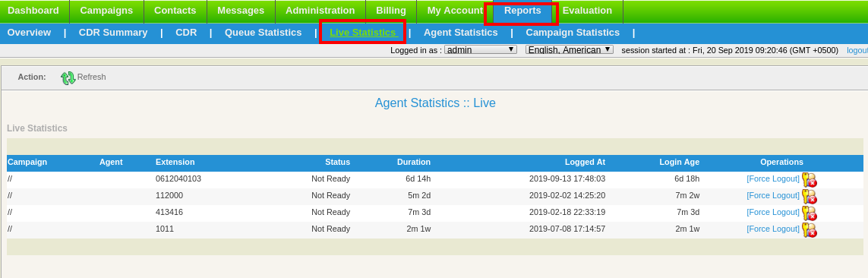Open the Contacts menu

click(x=175, y=11)
